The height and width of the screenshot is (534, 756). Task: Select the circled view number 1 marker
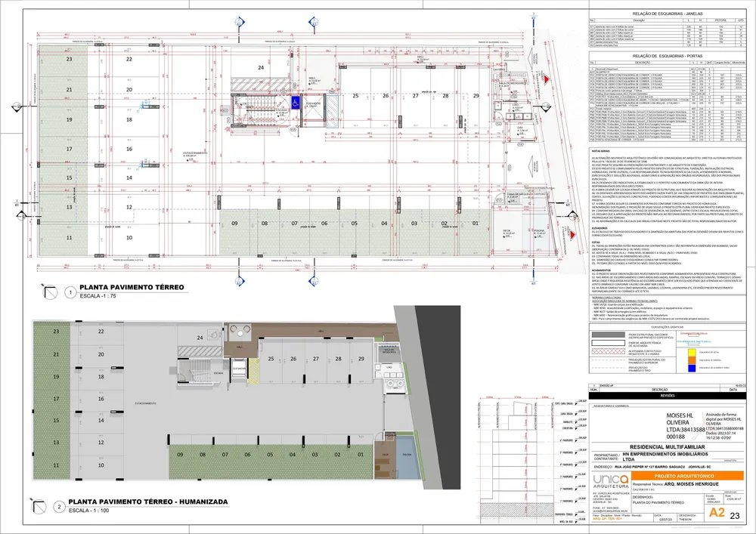pos(71,292)
